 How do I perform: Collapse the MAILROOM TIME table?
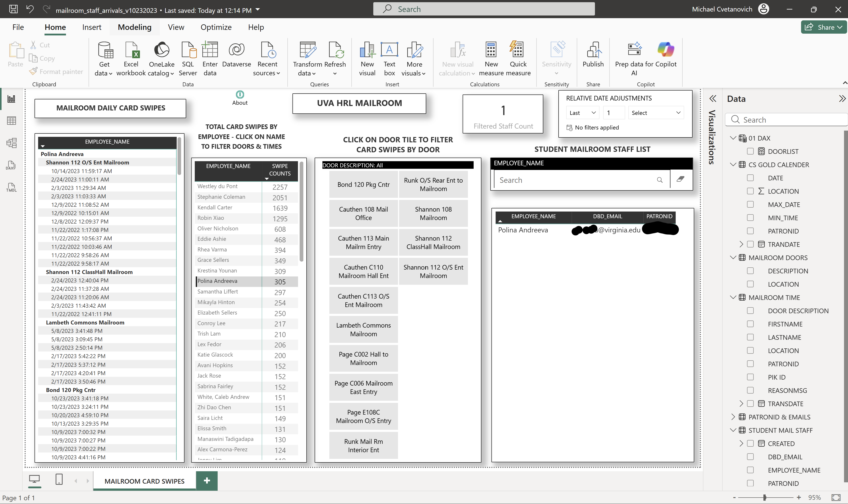click(733, 297)
